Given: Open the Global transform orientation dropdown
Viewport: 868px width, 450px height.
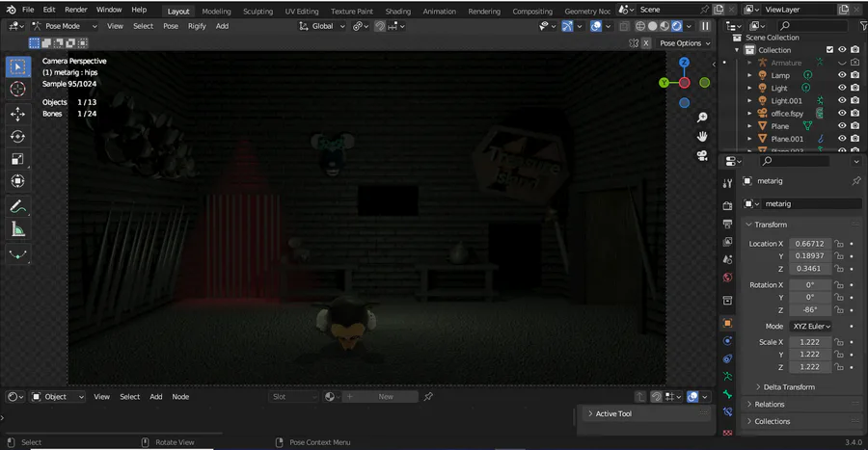Looking at the screenshot, I should coord(321,26).
